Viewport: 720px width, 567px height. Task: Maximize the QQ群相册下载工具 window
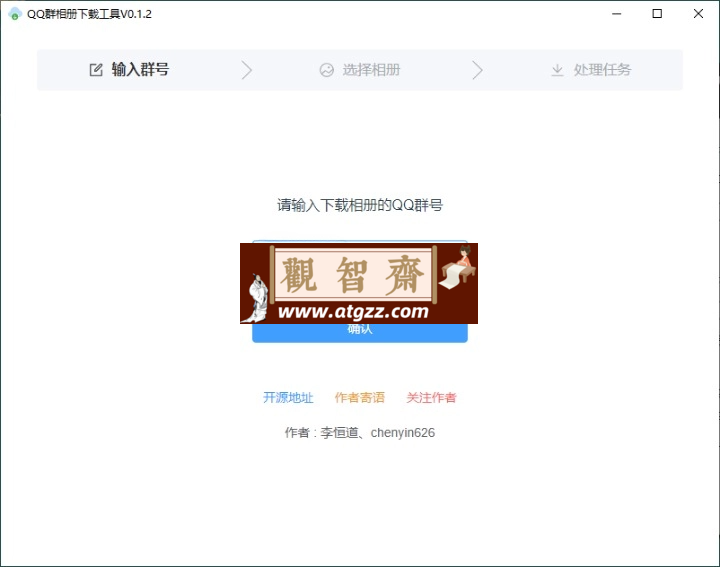(x=657, y=14)
